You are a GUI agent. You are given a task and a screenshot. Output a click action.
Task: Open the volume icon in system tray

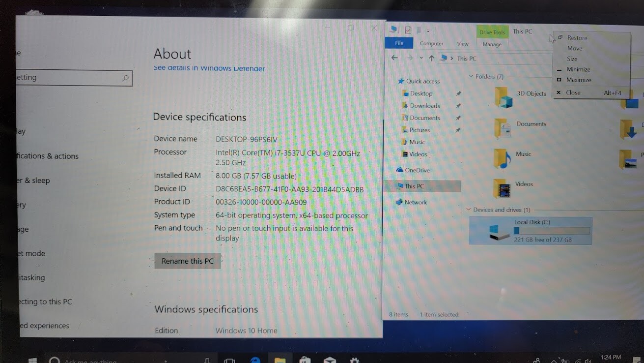pyautogui.click(x=588, y=361)
